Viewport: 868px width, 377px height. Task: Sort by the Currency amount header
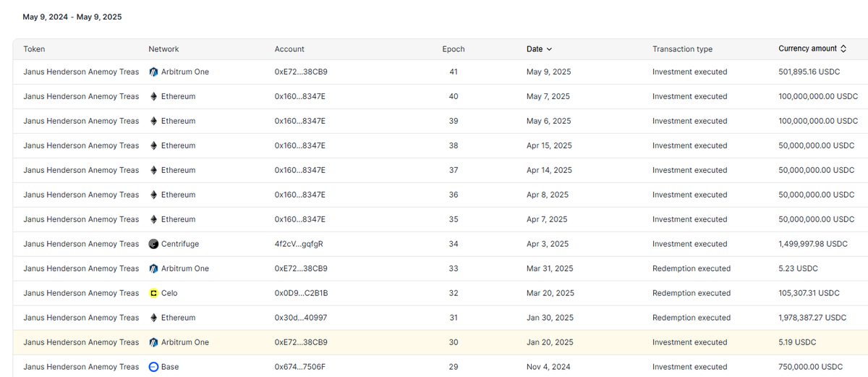807,49
